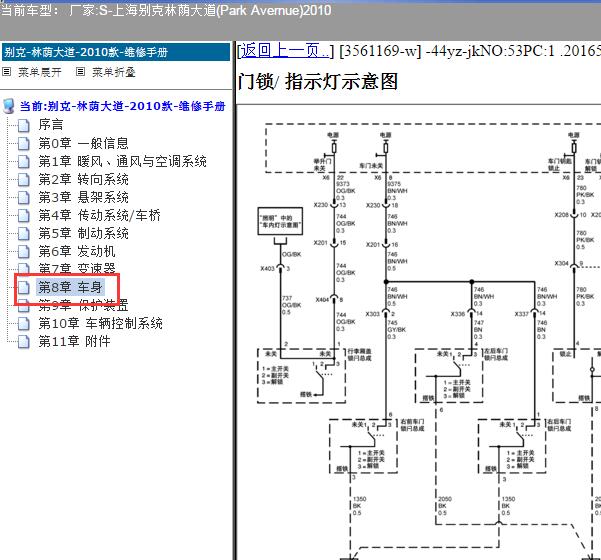Viewport: 601px width, 560px height.
Task: Open 第4章 传动系统/车桥 chapter
Action: (99, 215)
